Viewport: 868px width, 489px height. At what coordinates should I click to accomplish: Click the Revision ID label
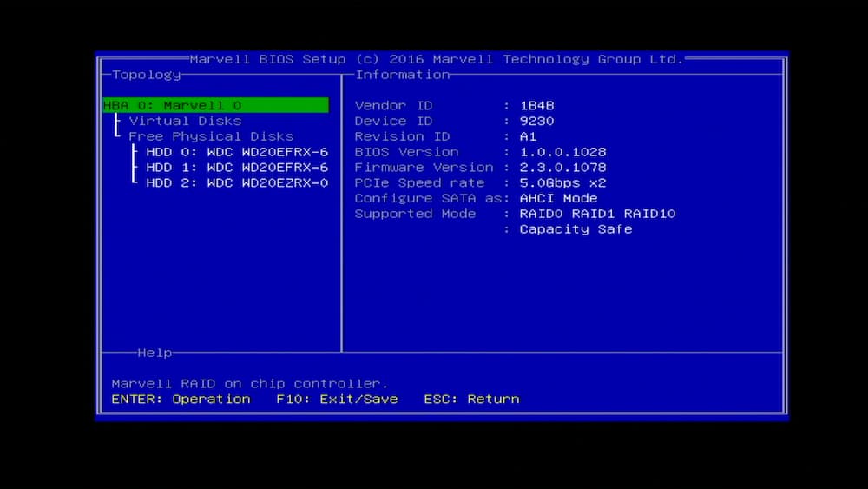click(402, 136)
